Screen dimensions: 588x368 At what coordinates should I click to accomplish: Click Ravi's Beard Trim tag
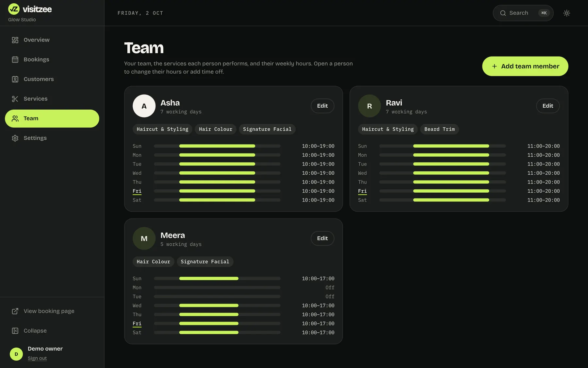[x=440, y=129]
